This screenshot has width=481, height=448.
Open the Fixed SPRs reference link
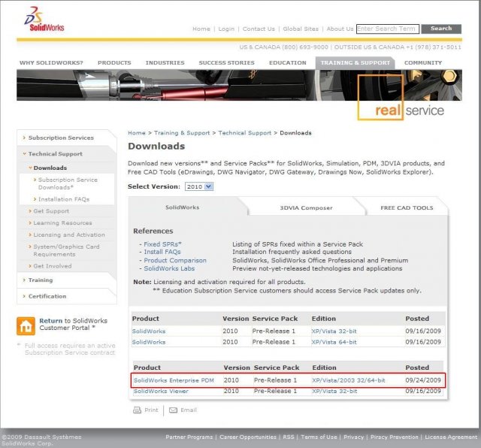tap(162, 244)
